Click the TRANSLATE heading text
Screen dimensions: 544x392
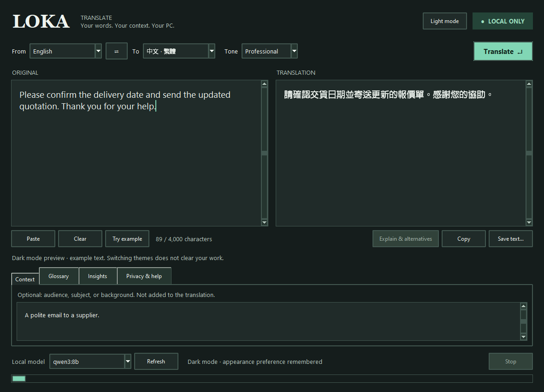[x=96, y=18]
